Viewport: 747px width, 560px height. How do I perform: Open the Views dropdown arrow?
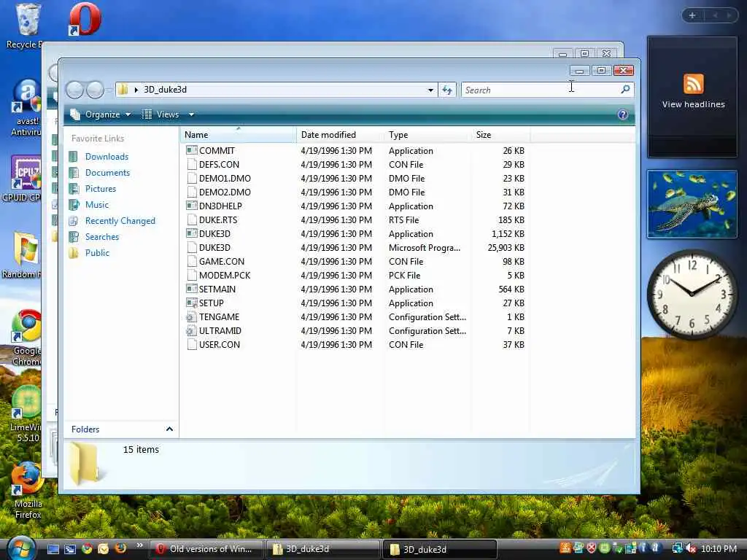(191, 114)
